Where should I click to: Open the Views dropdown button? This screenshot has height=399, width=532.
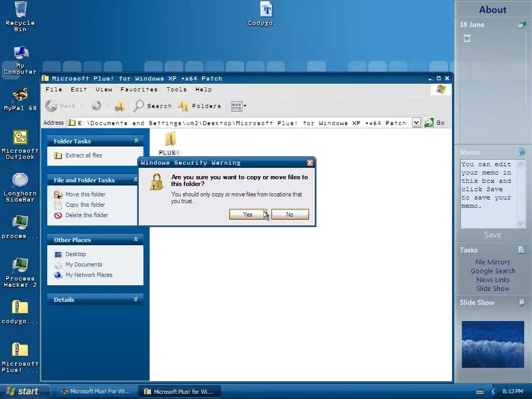click(x=238, y=106)
